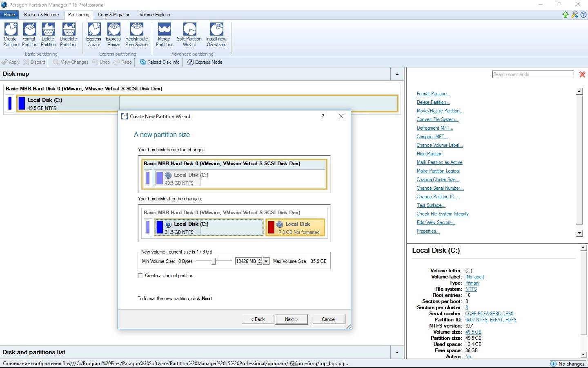This screenshot has width=588, height=368.
Task: Collapse the Disk map section
Action: [x=397, y=74]
